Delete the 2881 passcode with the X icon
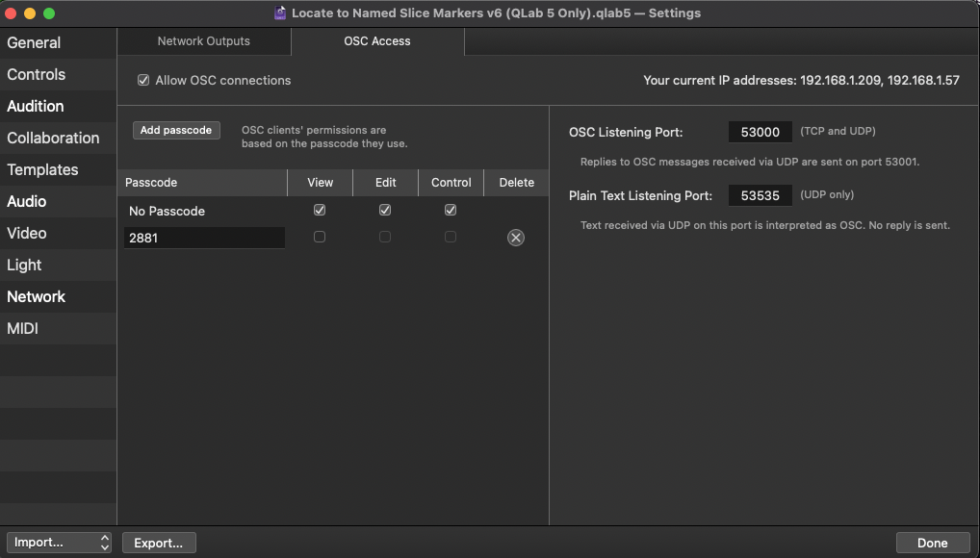Viewport: 980px width, 558px height. (515, 237)
